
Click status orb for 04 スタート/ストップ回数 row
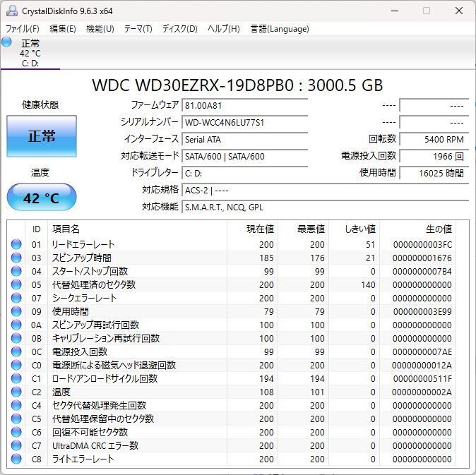click(16, 271)
